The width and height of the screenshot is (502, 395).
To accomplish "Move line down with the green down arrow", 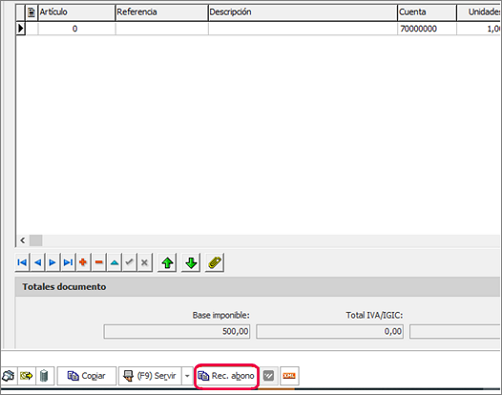I will coord(191,263).
